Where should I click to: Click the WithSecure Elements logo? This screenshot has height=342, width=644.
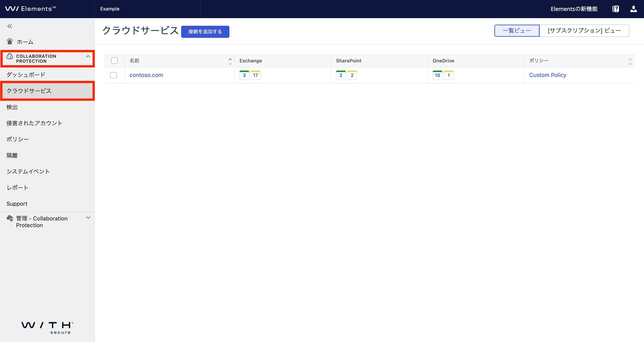[x=30, y=9]
